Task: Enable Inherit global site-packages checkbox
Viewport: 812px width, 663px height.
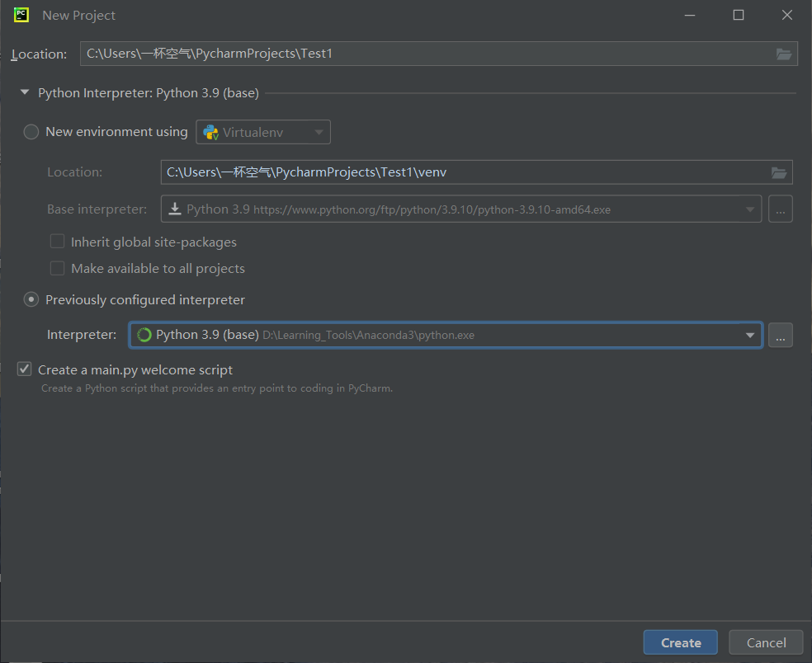Action: 57,242
